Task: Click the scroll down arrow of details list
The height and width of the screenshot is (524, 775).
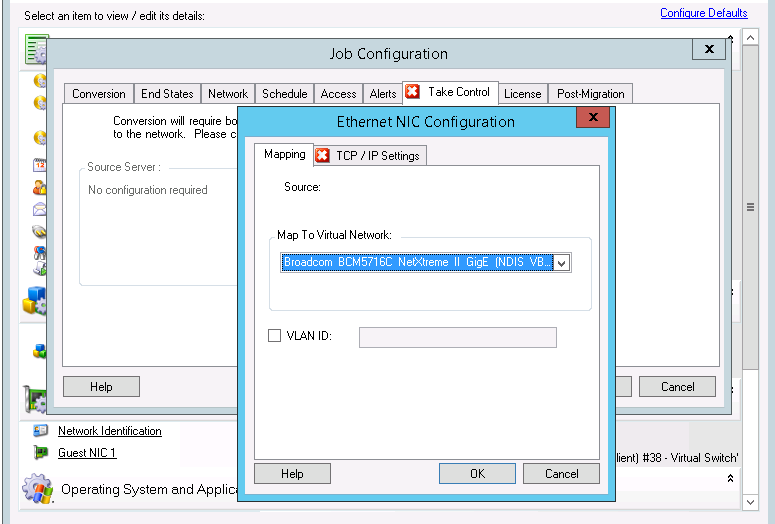Action: point(750,502)
